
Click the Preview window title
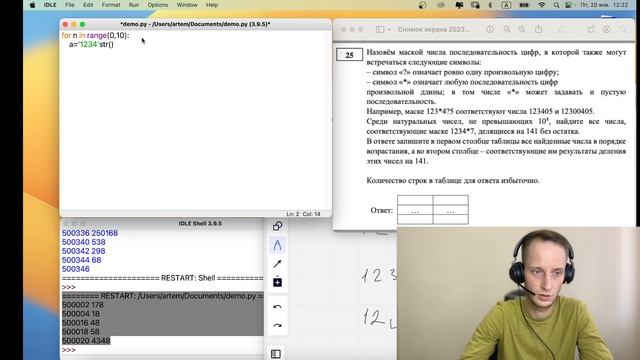[x=434, y=29]
